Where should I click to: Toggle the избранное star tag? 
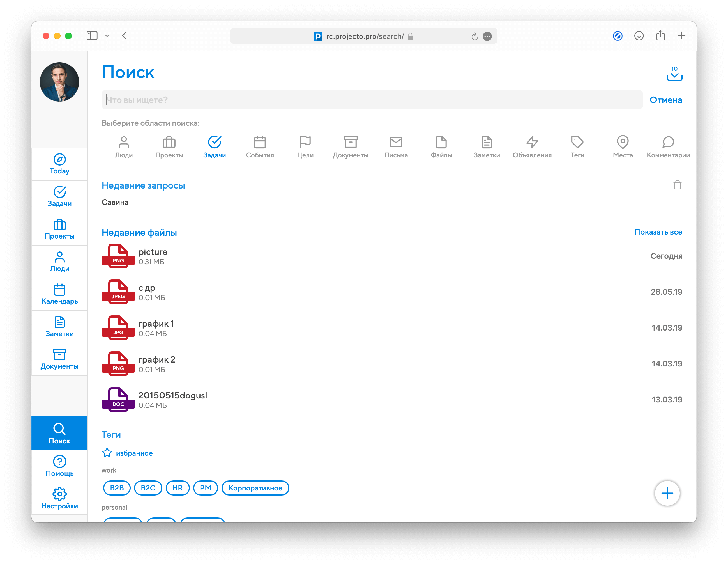(x=127, y=453)
